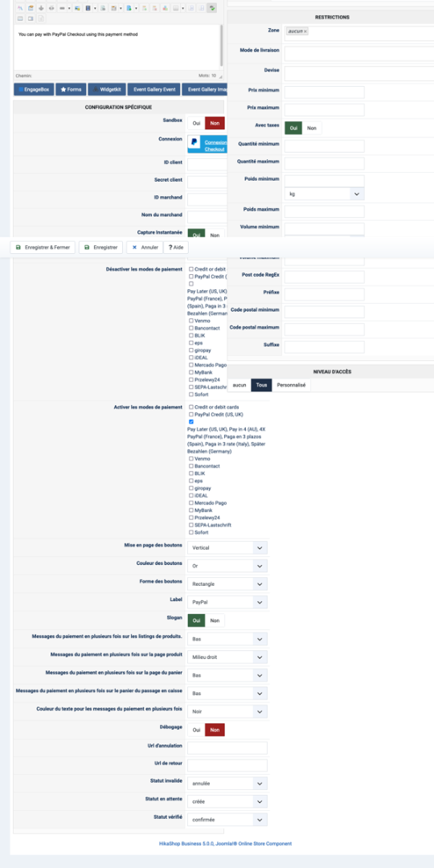
Task: Check Credit or debit cards under Activer les modes
Action: coord(191,407)
